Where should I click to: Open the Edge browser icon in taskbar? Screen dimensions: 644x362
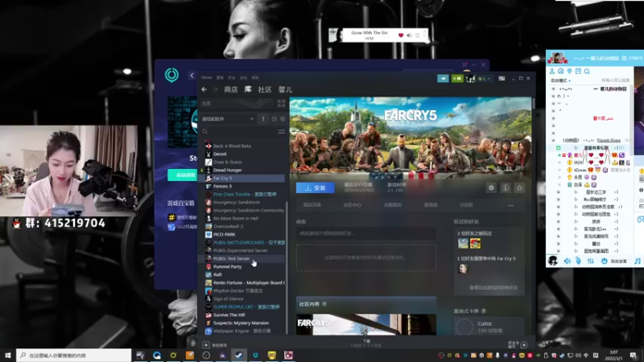click(x=157, y=355)
